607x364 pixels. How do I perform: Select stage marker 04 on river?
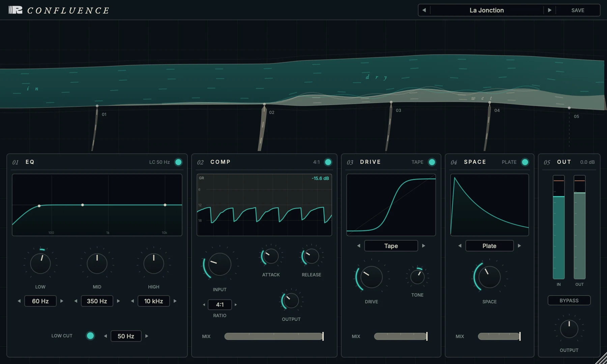click(490, 103)
